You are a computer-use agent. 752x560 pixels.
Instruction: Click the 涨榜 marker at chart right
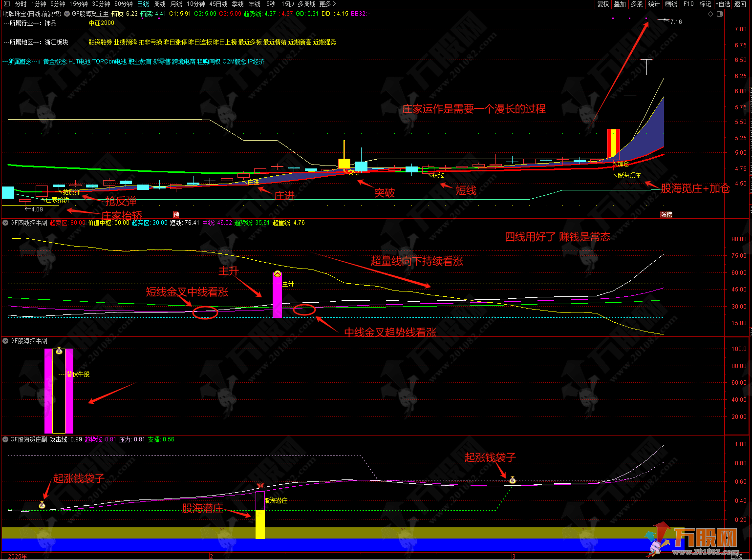(666, 214)
